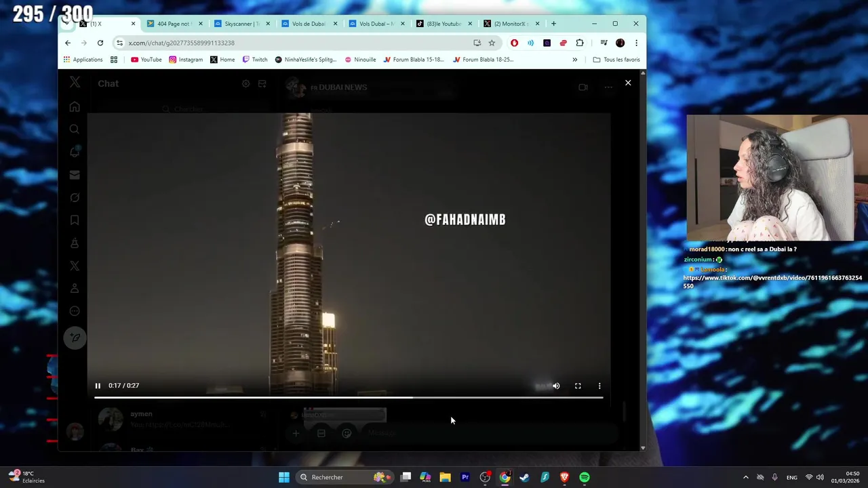Open Premiere Pro from taskbar

465,477
